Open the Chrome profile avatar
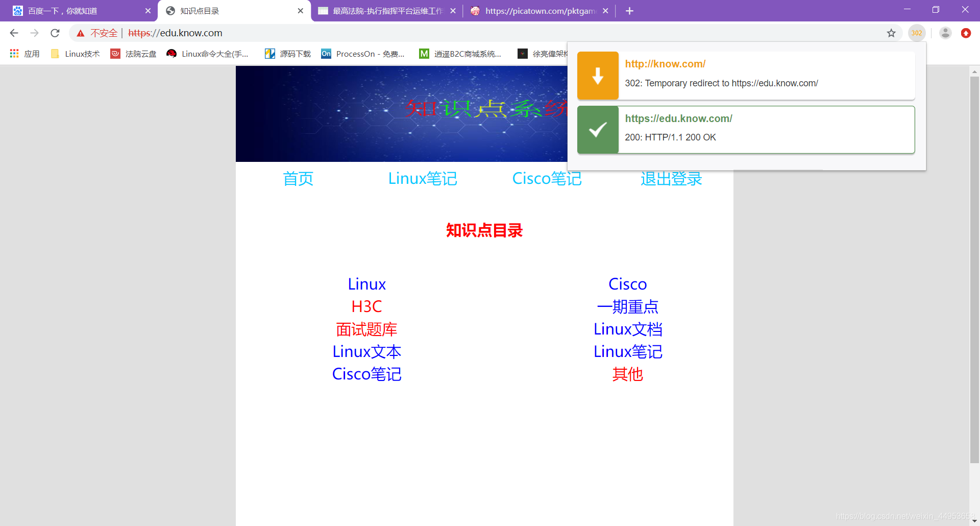Viewport: 980px width, 526px height. [945, 33]
